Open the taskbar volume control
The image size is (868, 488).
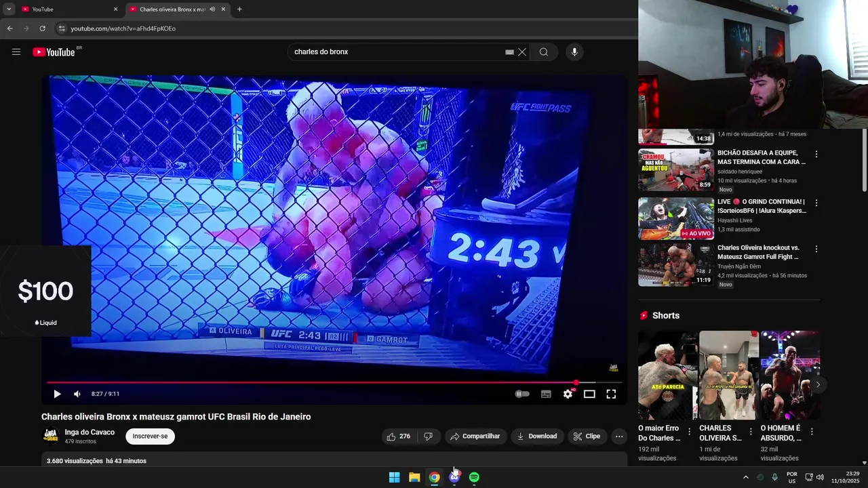point(820,477)
